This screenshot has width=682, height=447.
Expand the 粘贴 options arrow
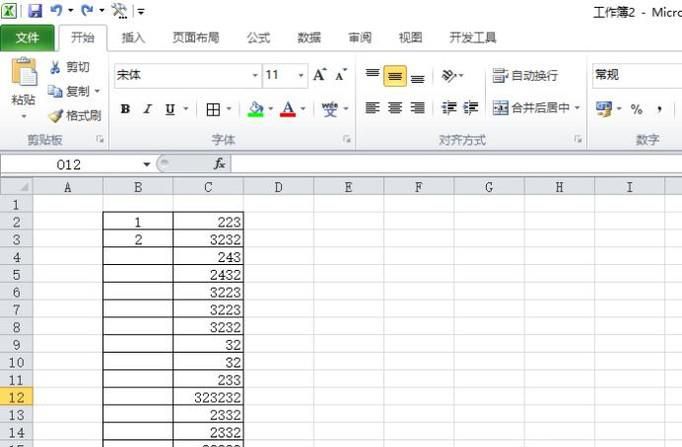[x=23, y=116]
